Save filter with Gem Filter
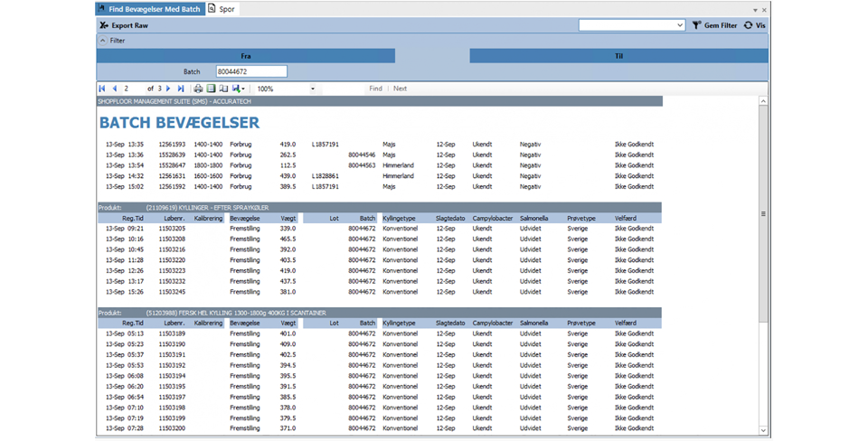This screenshot has width=868, height=441. 714,25
